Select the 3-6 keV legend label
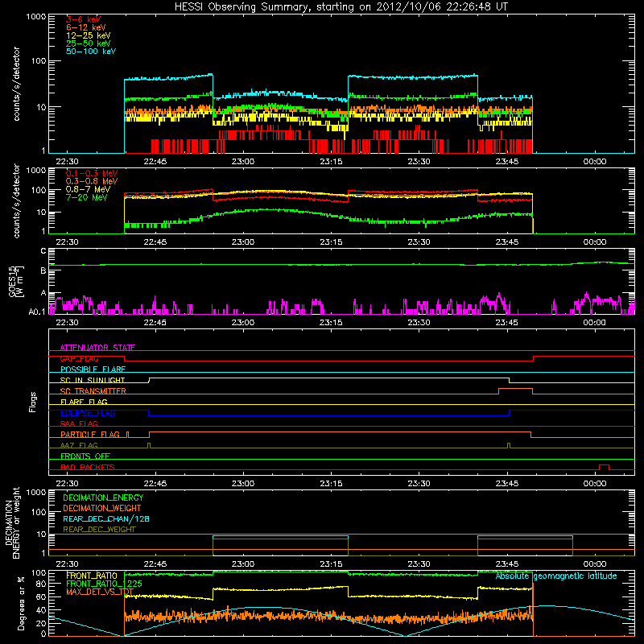This screenshot has width=644, height=644. coord(84,19)
